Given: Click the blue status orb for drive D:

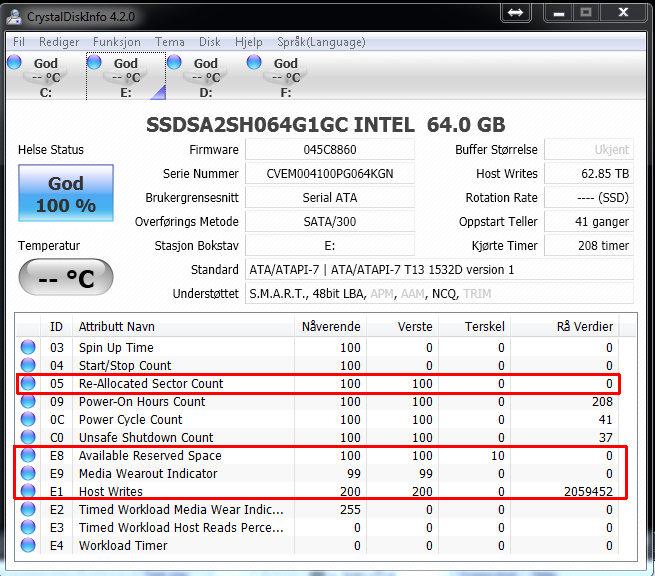Looking at the screenshot, I should (174, 62).
